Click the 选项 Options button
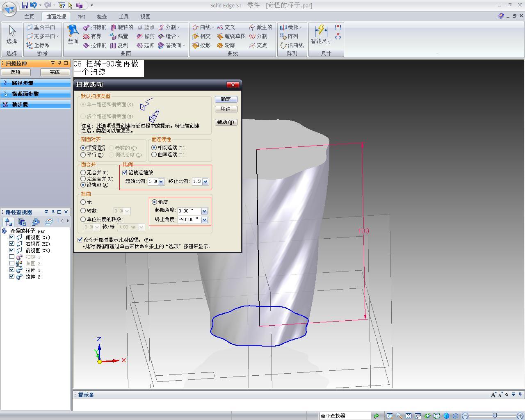 (x=15, y=72)
